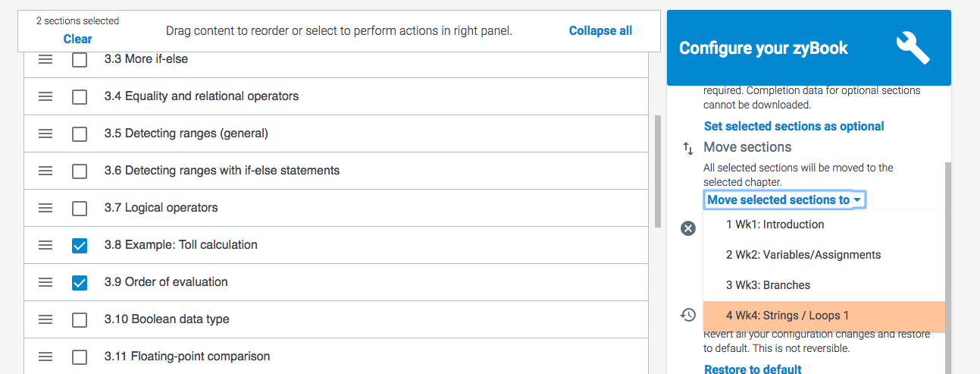The image size is (980, 374).
Task: Check 3.11 Floating-point comparison checkbox
Action: click(80, 357)
